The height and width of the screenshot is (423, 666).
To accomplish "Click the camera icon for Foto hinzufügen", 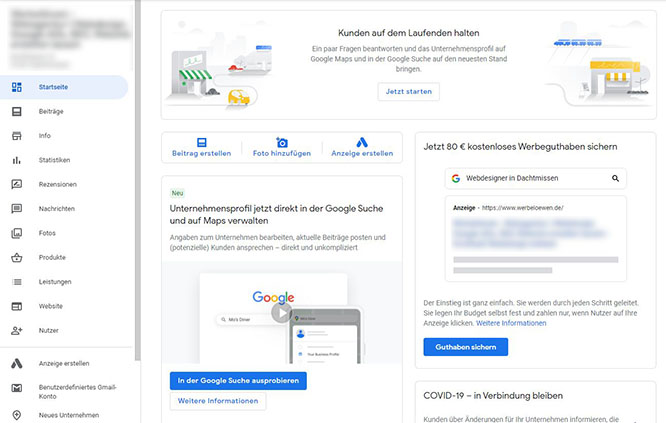I will pos(282,142).
